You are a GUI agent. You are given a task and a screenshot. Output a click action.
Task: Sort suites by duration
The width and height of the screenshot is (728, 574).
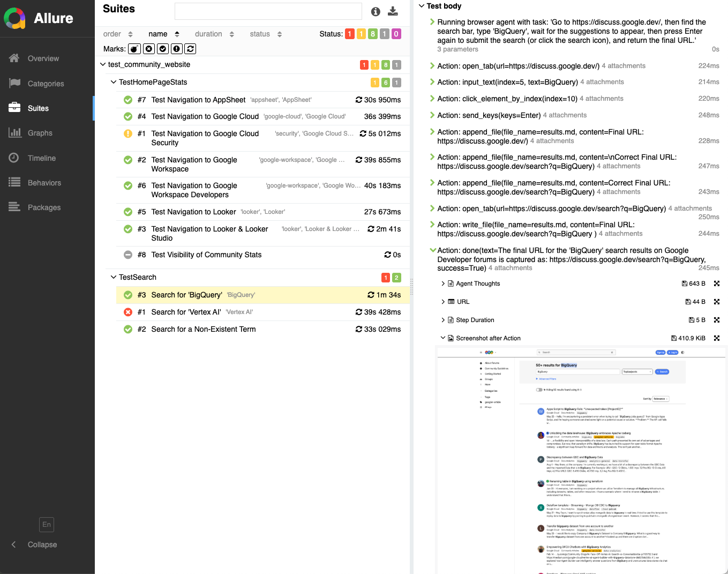(x=214, y=34)
